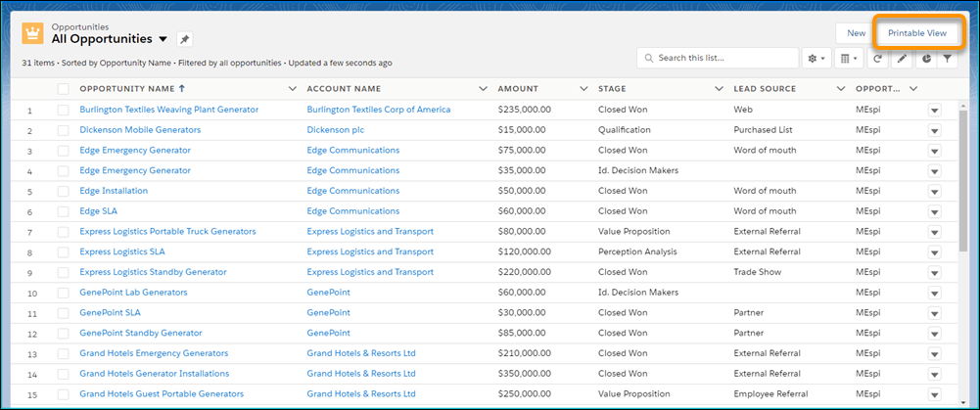Pin the All Opportunities list view
This screenshot has width=980, height=410.
point(185,39)
